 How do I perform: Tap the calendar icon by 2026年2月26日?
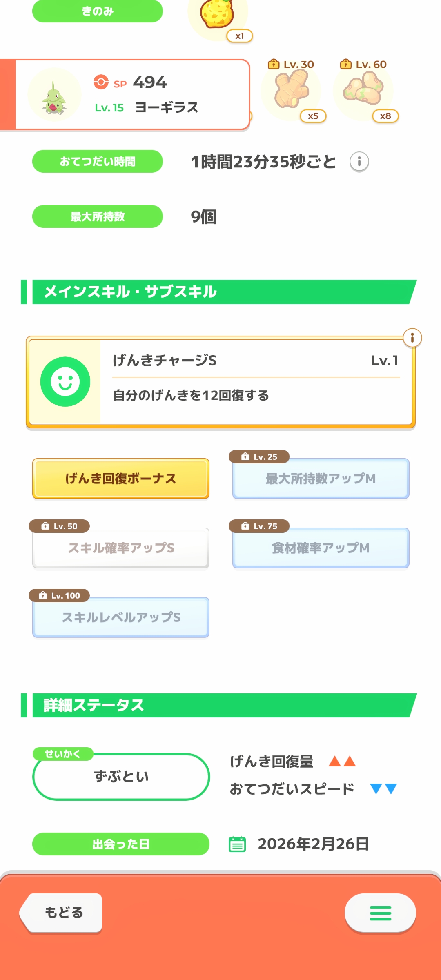pos(237,844)
